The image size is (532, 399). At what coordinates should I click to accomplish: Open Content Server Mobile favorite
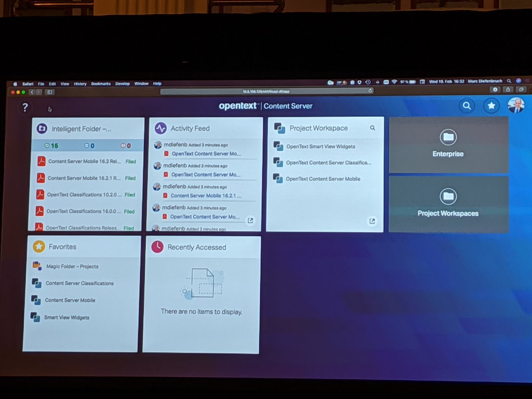coord(70,300)
